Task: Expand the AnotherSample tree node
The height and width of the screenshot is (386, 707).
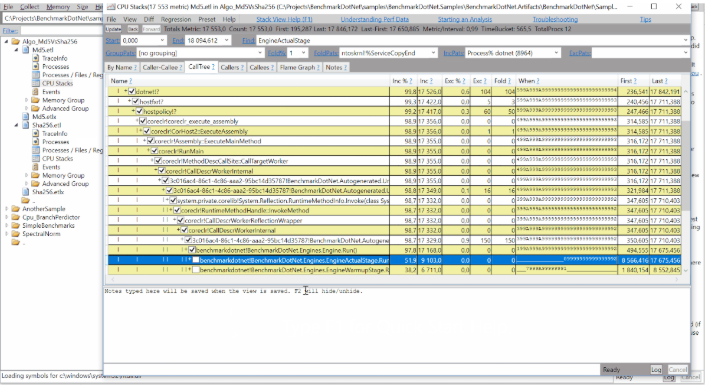Action: coord(6,209)
